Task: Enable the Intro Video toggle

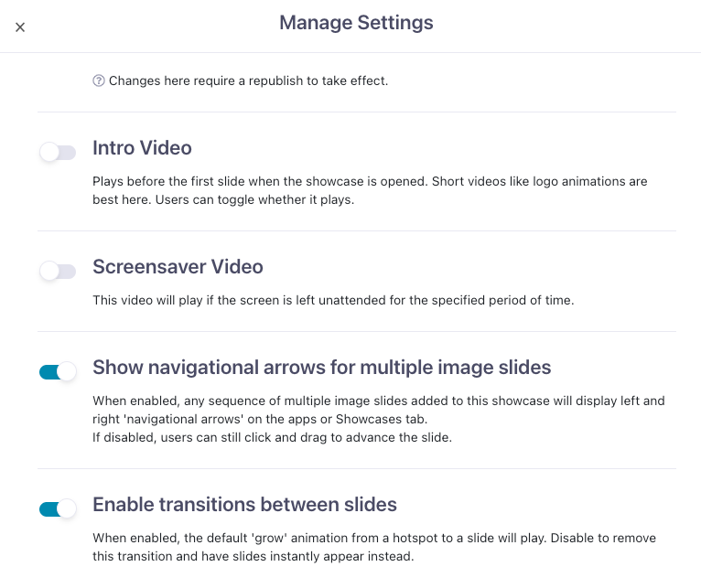Action: pyautogui.click(x=58, y=152)
